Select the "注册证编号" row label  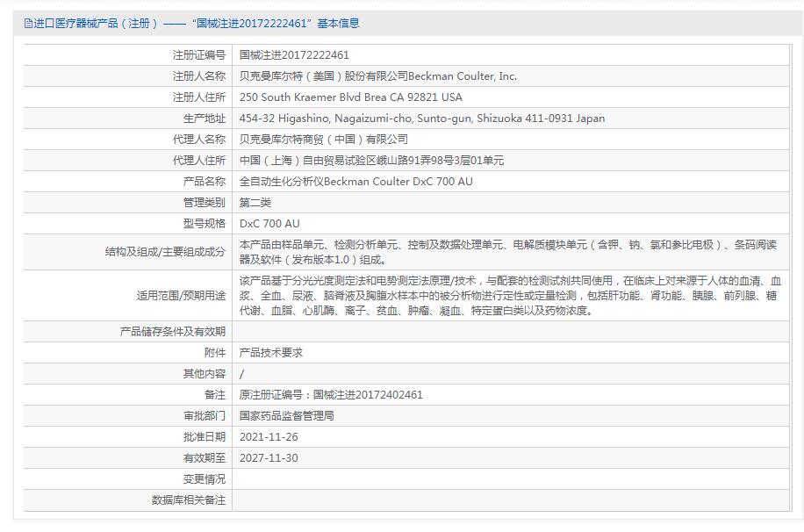point(199,55)
